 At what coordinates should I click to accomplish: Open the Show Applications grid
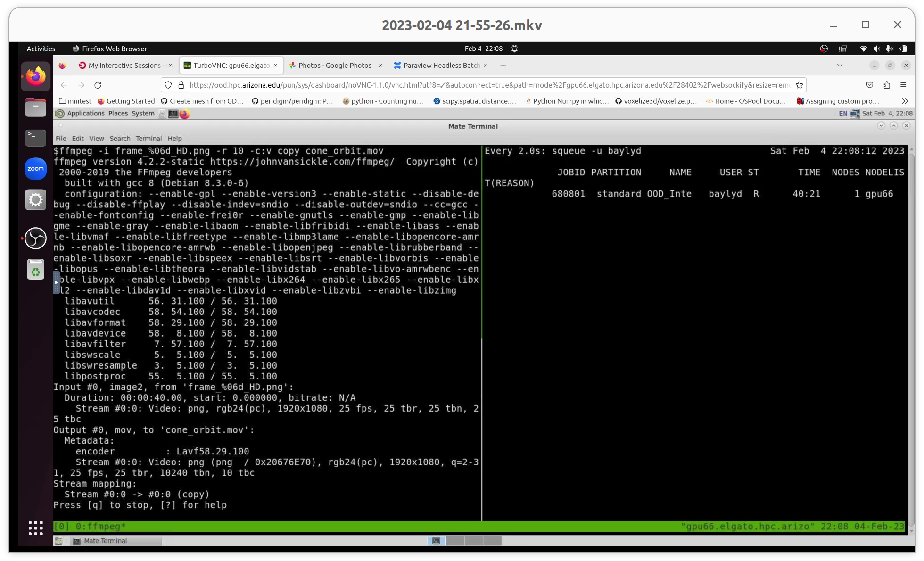(35, 528)
